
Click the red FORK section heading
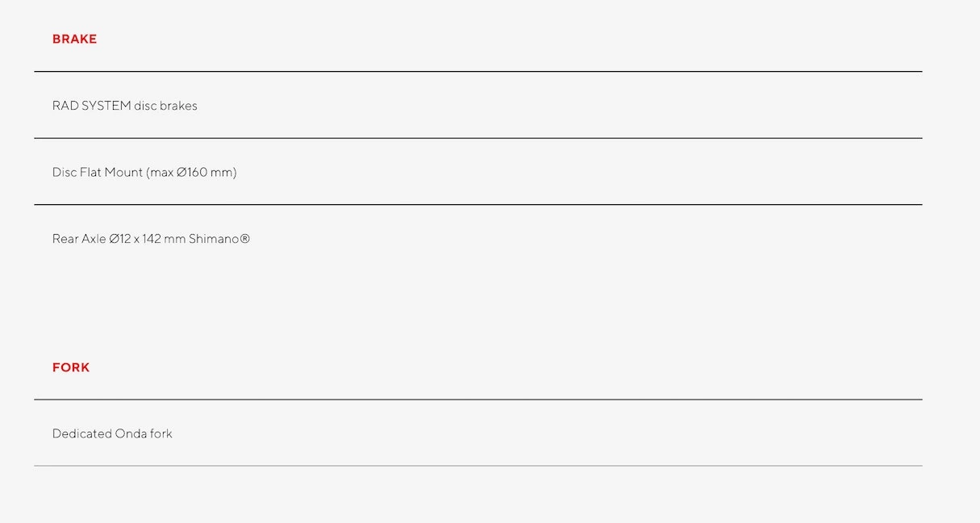pyautogui.click(x=71, y=367)
